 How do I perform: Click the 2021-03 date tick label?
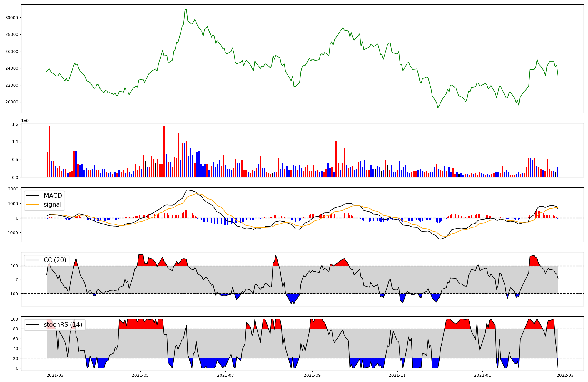[x=55, y=375]
